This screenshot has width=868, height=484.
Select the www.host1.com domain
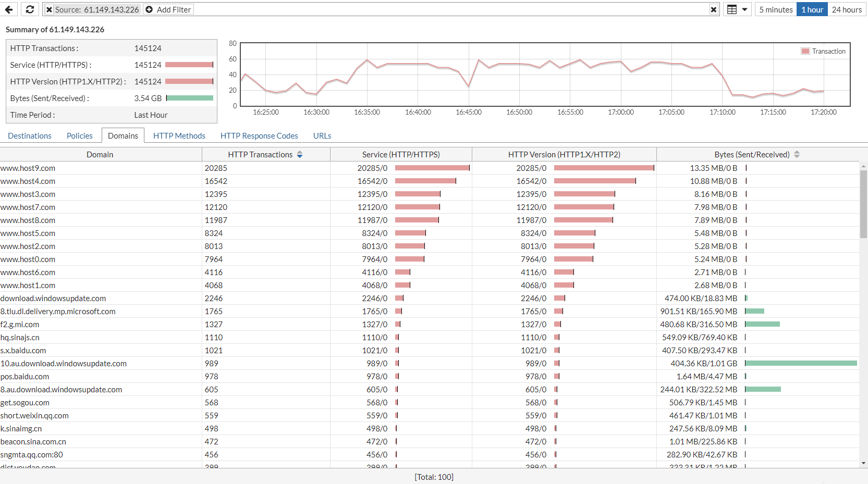coord(28,286)
